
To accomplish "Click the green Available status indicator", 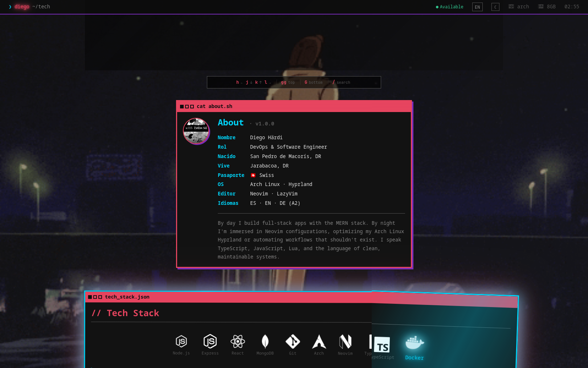I will pyautogui.click(x=449, y=7).
